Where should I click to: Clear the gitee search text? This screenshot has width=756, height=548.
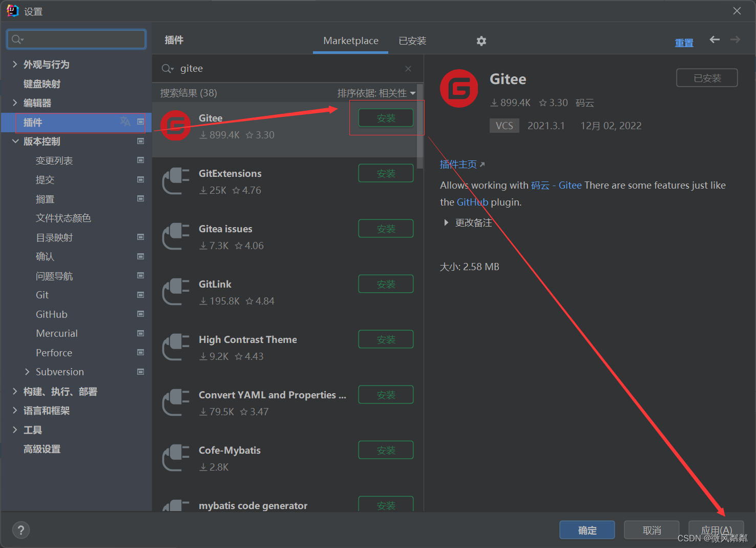click(408, 69)
